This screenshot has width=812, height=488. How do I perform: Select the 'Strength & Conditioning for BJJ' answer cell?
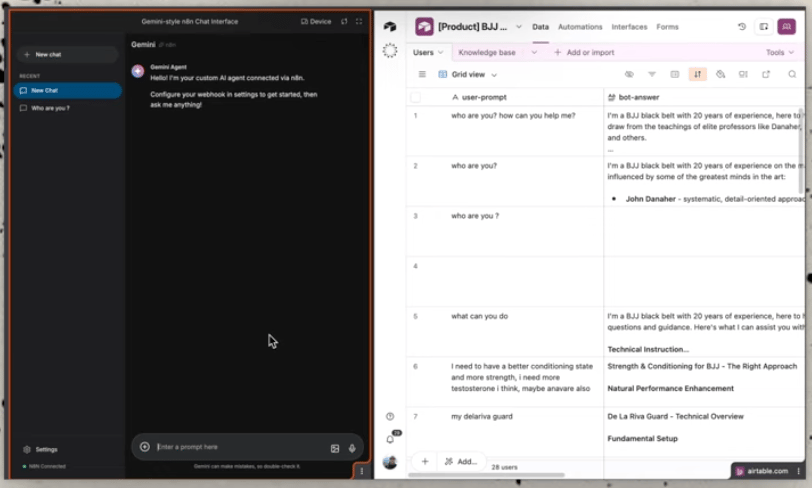[704, 382]
